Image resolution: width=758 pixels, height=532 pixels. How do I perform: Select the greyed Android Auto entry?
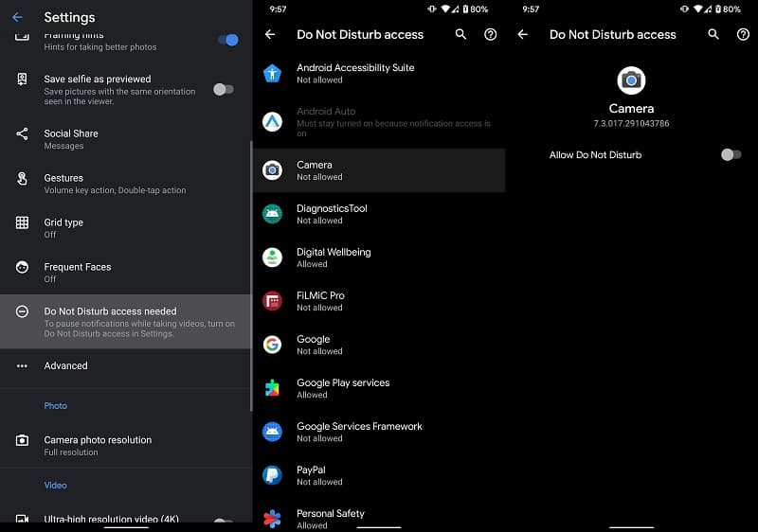379,122
